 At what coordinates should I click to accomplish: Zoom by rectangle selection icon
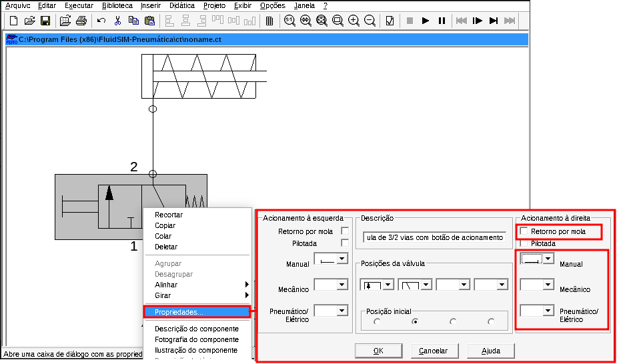tap(338, 21)
